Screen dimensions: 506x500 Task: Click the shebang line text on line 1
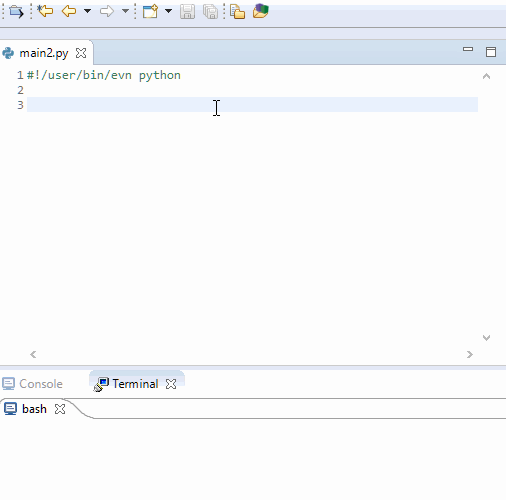[x=104, y=75]
